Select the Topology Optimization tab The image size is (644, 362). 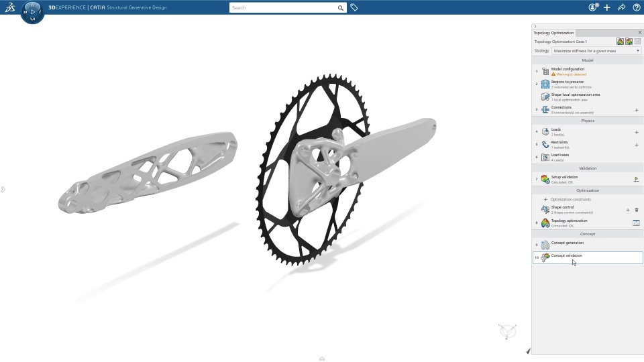(x=553, y=33)
